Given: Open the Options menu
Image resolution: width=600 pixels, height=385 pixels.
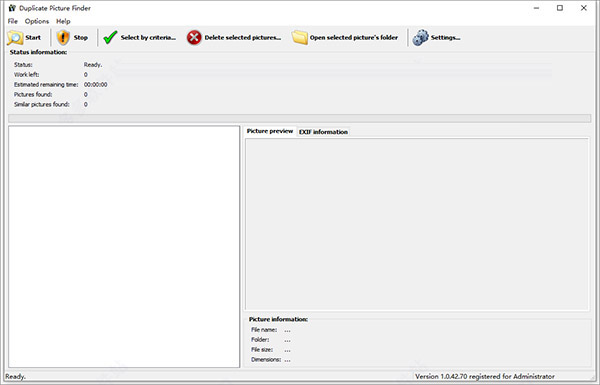Looking at the screenshot, I should coord(37,21).
